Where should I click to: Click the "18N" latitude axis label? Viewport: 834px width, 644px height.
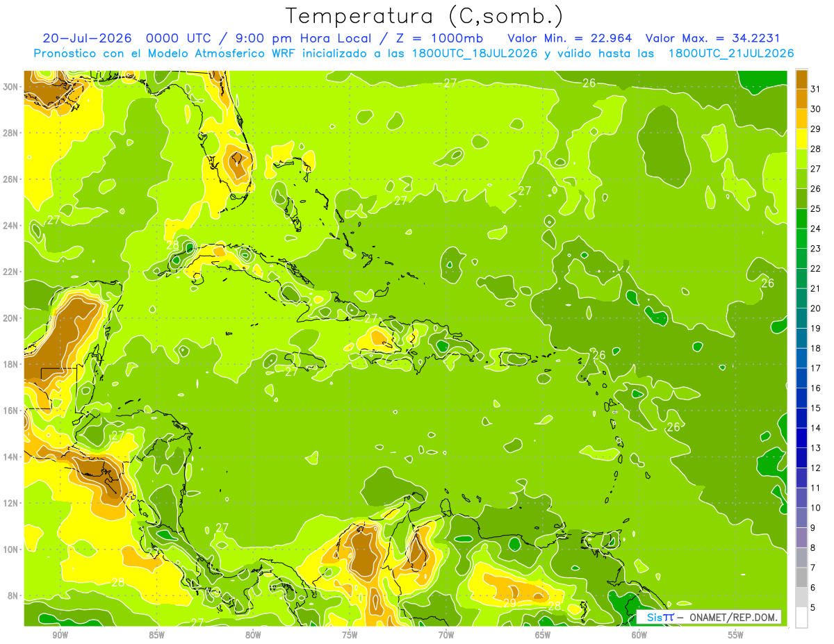(11, 364)
